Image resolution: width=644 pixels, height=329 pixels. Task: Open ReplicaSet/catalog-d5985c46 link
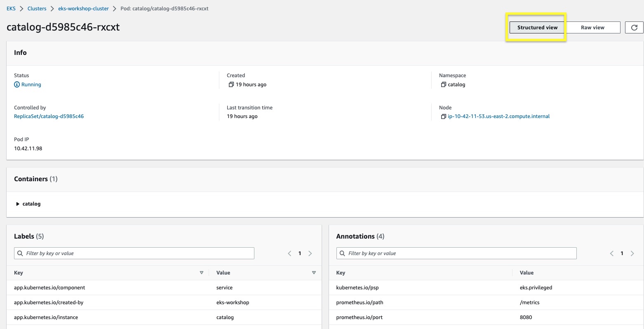click(49, 116)
